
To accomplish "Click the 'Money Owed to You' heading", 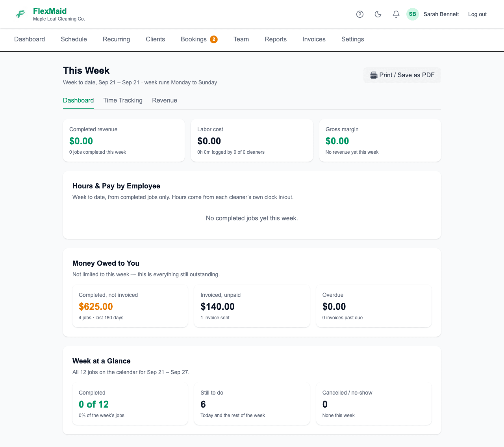I will [x=106, y=263].
